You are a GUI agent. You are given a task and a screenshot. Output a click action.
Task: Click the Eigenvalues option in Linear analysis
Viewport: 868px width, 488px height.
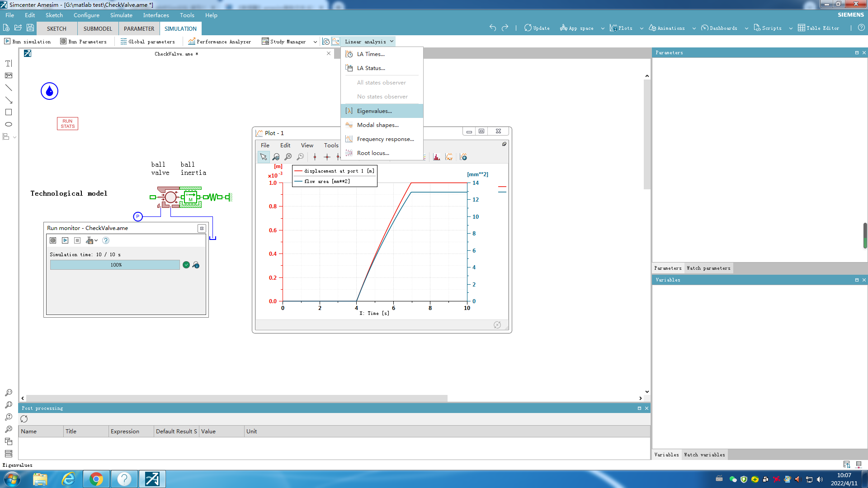tap(374, 110)
